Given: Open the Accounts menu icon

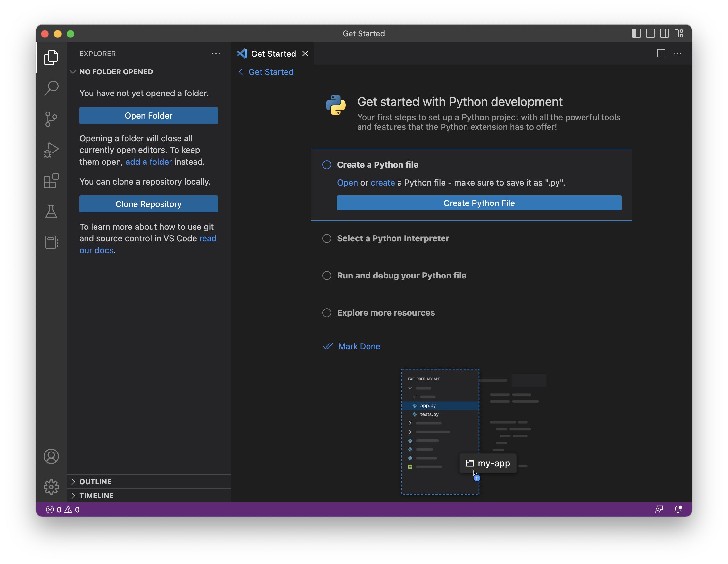Looking at the screenshot, I should point(51,456).
